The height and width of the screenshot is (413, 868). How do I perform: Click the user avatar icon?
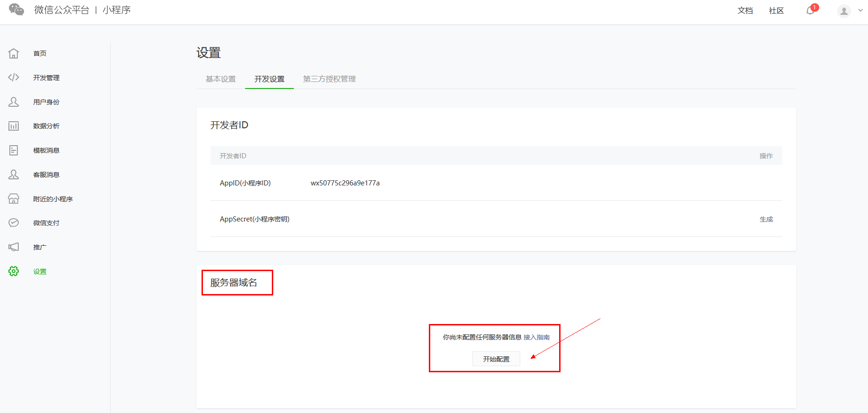click(x=844, y=11)
